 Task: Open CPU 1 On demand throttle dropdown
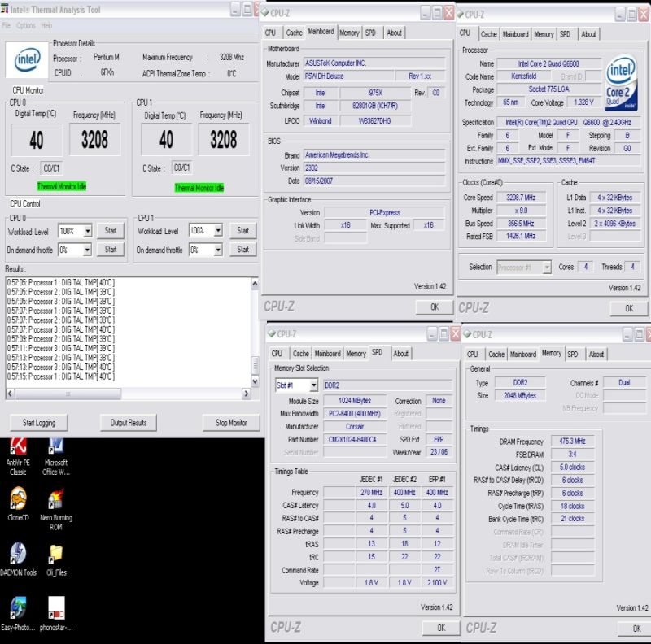coord(218,250)
